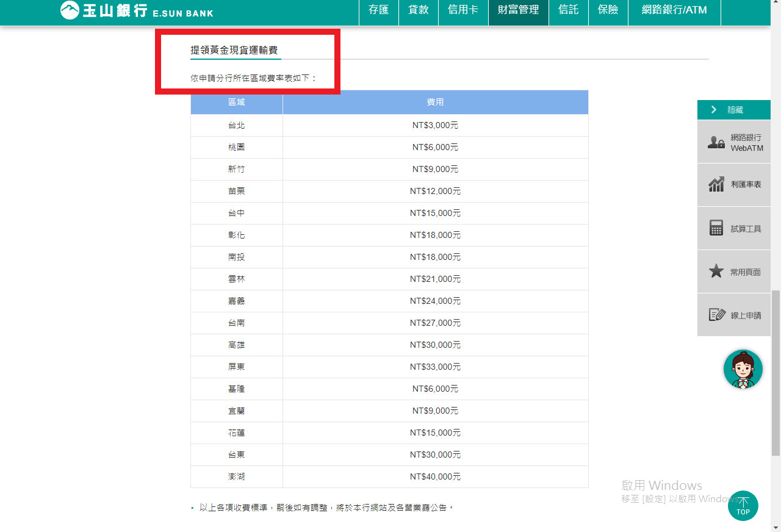
Task: Open the WebATM person-lock icon
Action: tap(716, 143)
